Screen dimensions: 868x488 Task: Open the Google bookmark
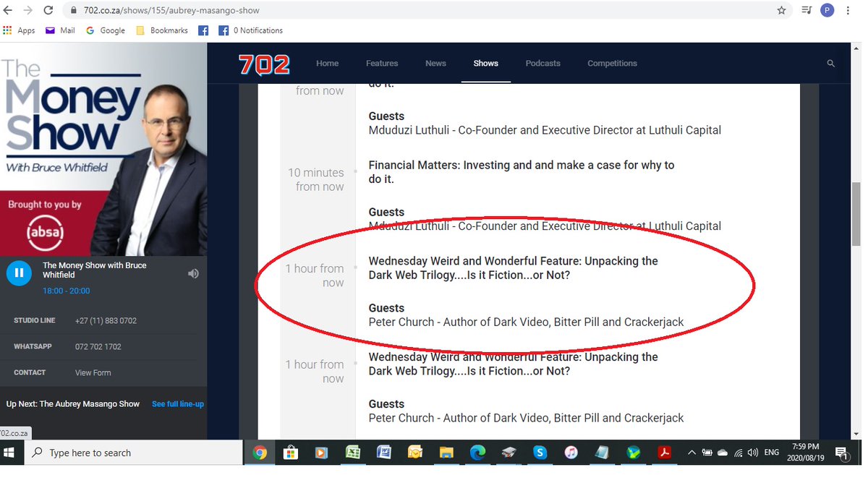(106, 30)
